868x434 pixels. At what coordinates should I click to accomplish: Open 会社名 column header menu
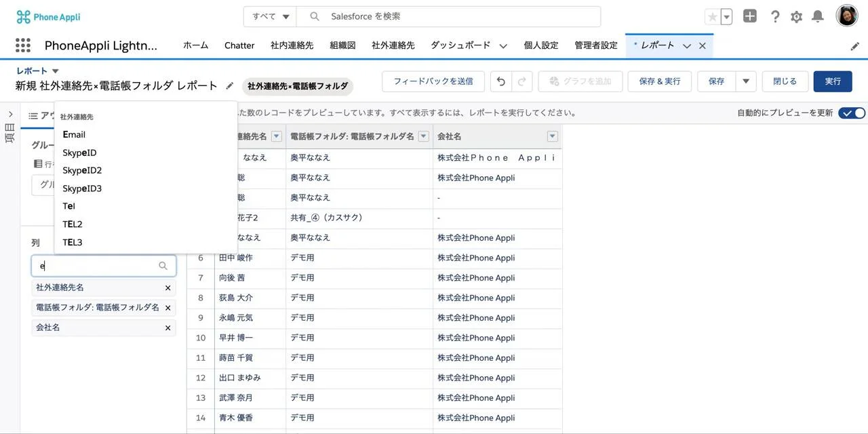pyautogui.click(x=552, y=136)
